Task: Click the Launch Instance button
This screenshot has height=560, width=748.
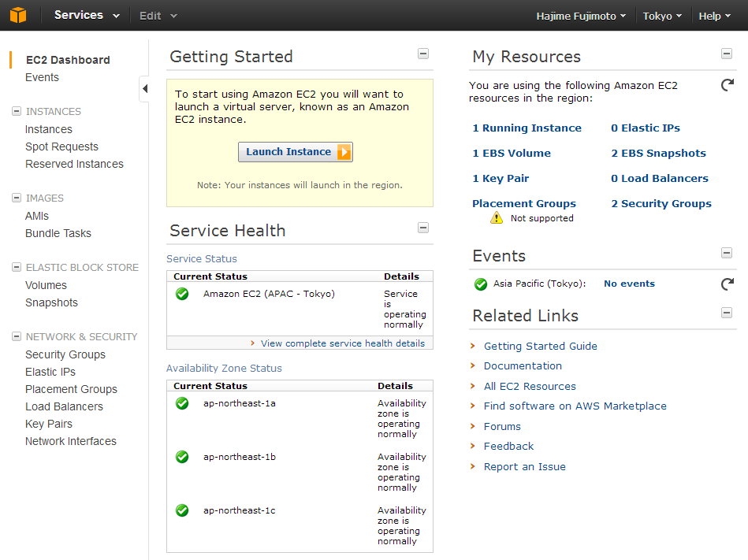Action: [296, 152]
